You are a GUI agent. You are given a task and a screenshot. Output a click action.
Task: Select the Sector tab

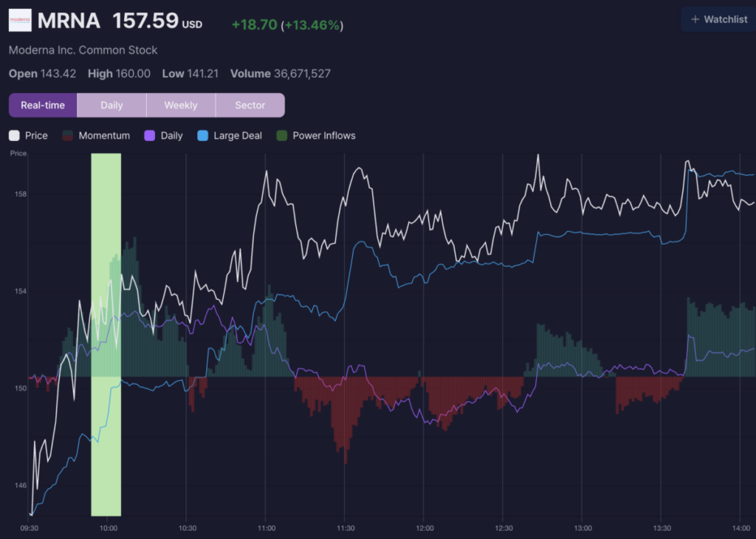click(x=250, y=105)
